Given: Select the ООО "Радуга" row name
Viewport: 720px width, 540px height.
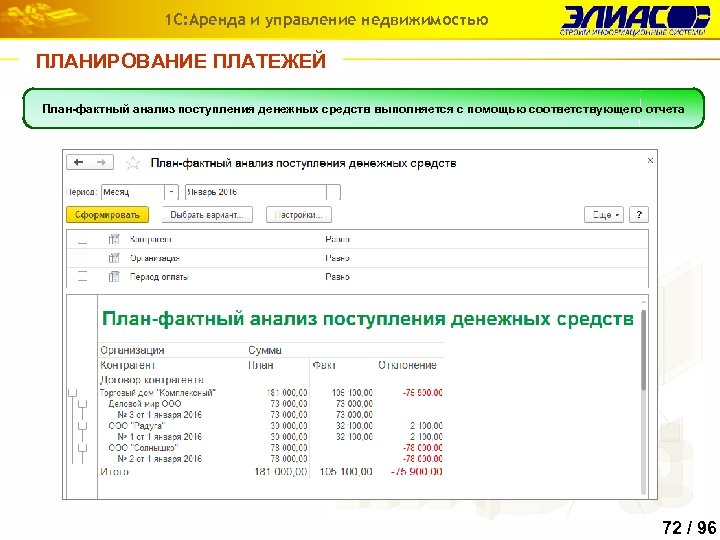Looking at the screenshot, I should point(136,426).
